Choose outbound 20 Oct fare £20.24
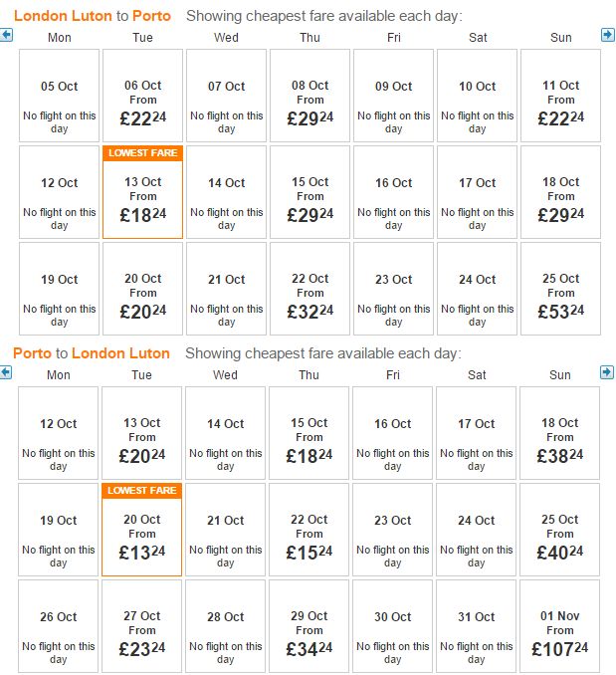 pyautogui.click(x=143, y=289)
